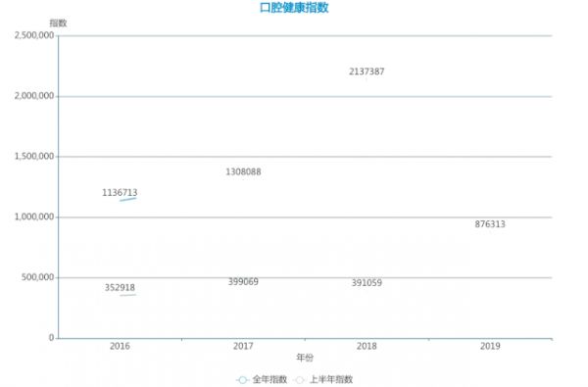This screenshot has width=588, height=387.
Task: Click the chart title 口腔健康指数
Action: [294, 8]
